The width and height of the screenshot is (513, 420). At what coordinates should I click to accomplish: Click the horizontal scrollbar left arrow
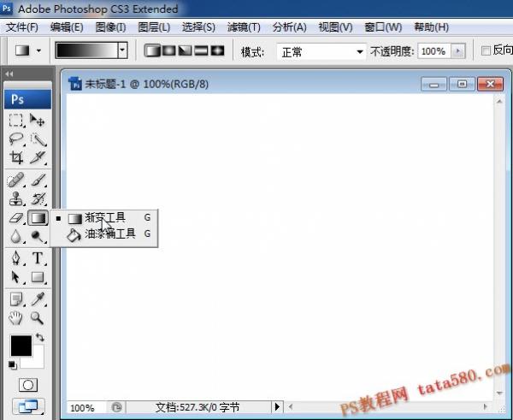point(290,407)
